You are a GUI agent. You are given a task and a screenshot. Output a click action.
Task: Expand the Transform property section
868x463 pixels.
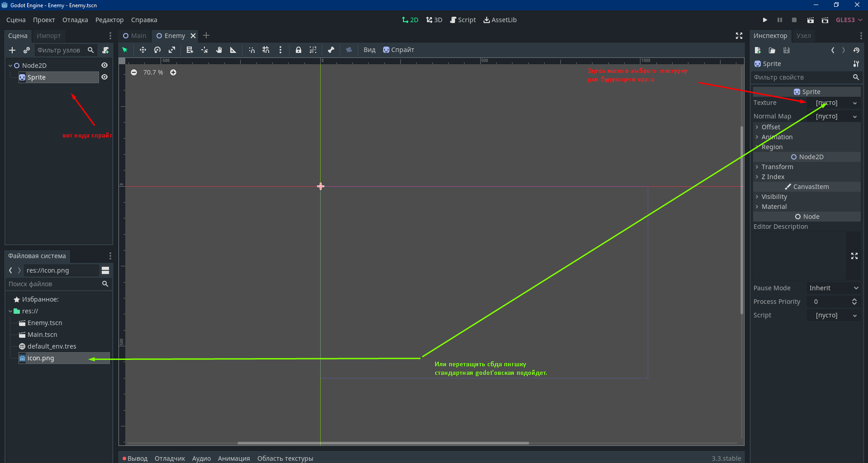pos(777,167)
